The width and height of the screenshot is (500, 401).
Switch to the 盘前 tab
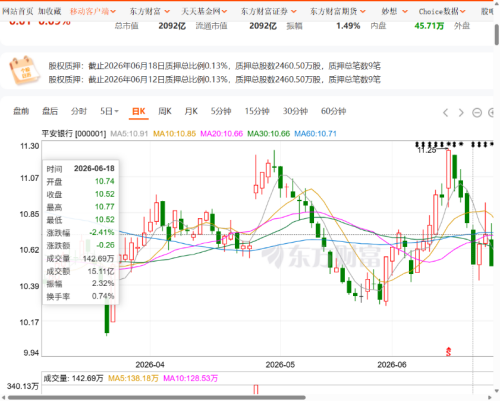[21, 111]
